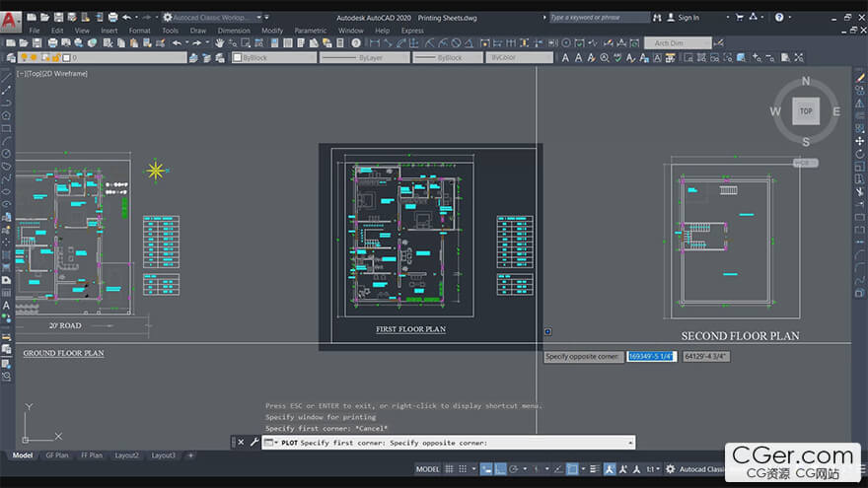Select the Multiline Text A tool in draw toolbar
Image resolution: width=868 pixels, height=488 pixels.
[x=7, y=306]
